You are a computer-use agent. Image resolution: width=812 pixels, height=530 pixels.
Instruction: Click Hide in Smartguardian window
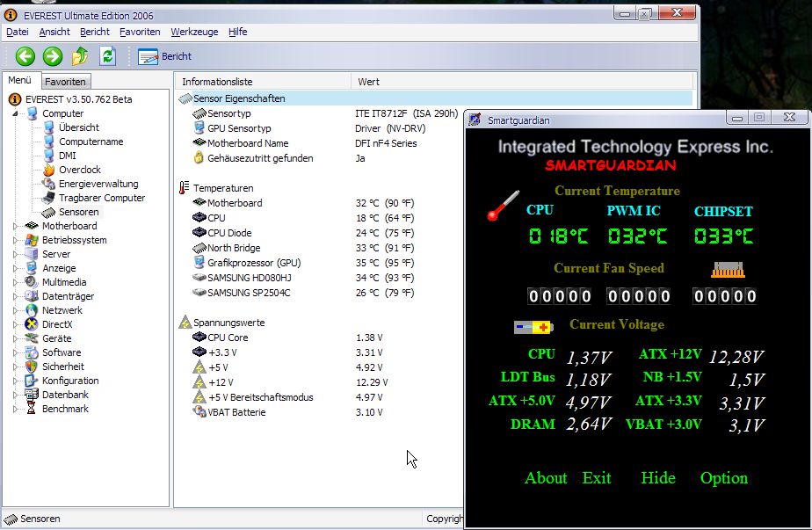click(658, 477)
